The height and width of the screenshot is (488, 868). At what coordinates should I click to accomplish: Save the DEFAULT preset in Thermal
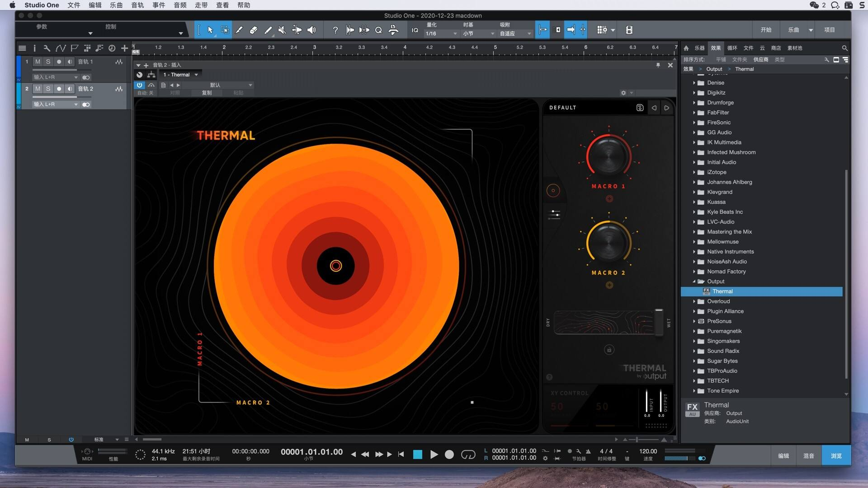click(x=640, y=108)
